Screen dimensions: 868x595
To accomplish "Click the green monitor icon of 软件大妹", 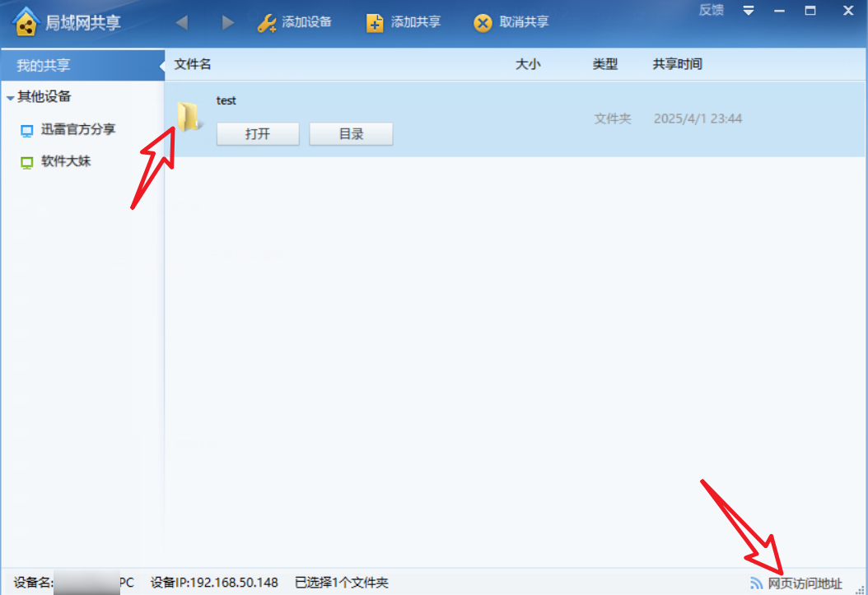I will click(x=26, y=163).
